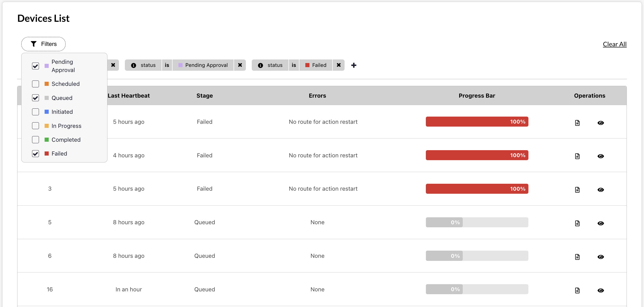The width and height of the screenshot is (644, 307).
Task: Check the In Progress filter option
Action: click(x=35, y=126)
